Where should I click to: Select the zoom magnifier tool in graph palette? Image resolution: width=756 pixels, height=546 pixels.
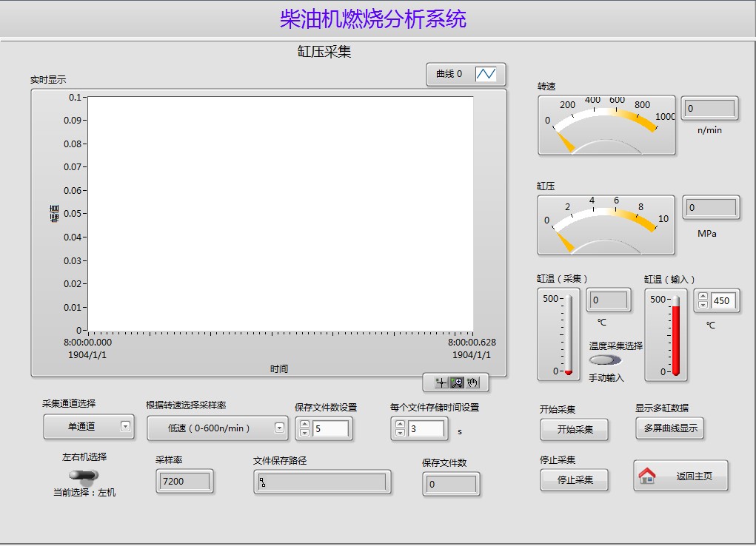click(x=457, y=382)
